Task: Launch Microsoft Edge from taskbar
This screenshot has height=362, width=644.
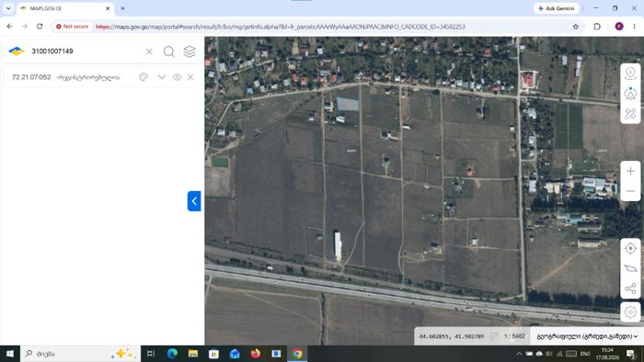Action: point(172,354)
